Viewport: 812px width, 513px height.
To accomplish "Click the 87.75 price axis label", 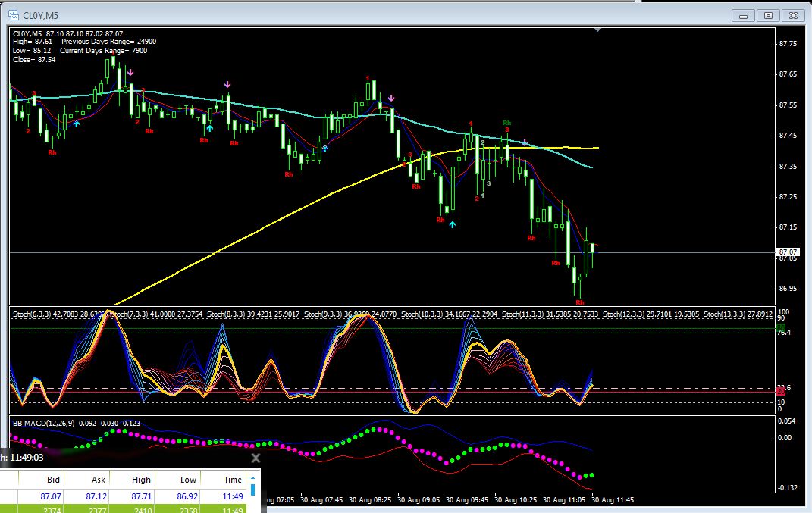I will pyautogui.click(x=788, y=44).
